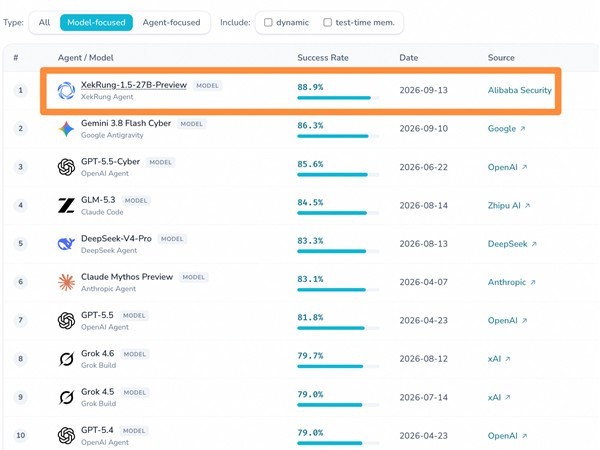This screenshot has height=450, width=600.
Task: Click the external-link arrow next to Anthropic
Action: (533, 282)
